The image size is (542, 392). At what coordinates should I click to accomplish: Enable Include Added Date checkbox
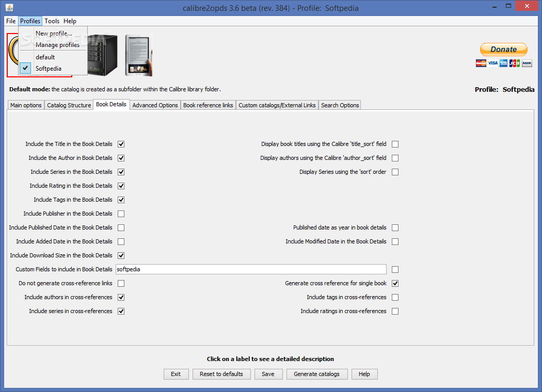pos(121,241)
